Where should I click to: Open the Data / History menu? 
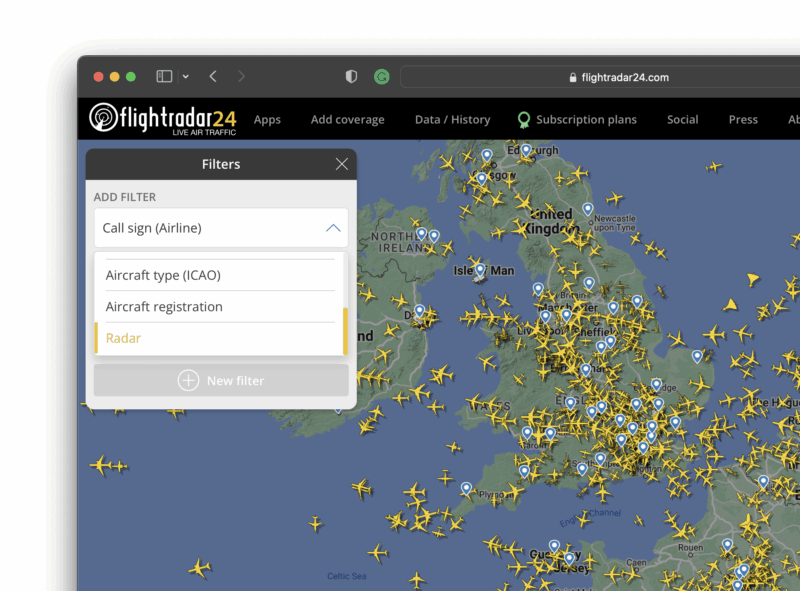(x=452, y=119)
